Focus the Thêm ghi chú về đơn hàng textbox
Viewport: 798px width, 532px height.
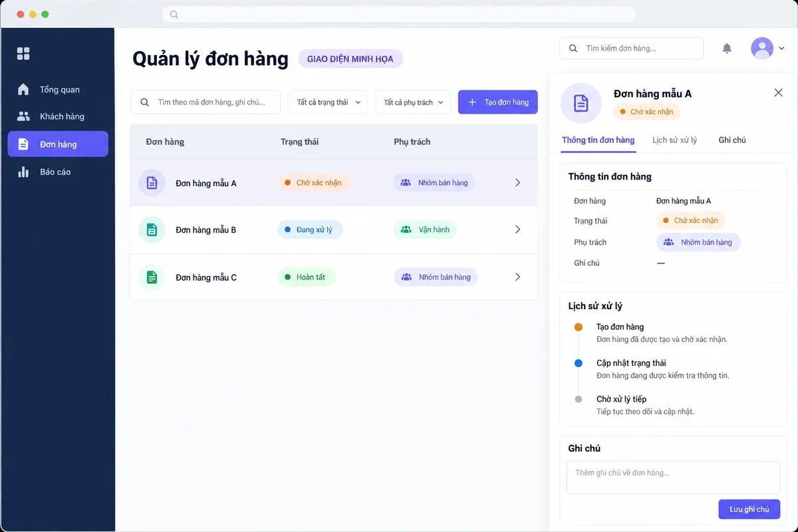pyautogui.click(x=673, y=477)
